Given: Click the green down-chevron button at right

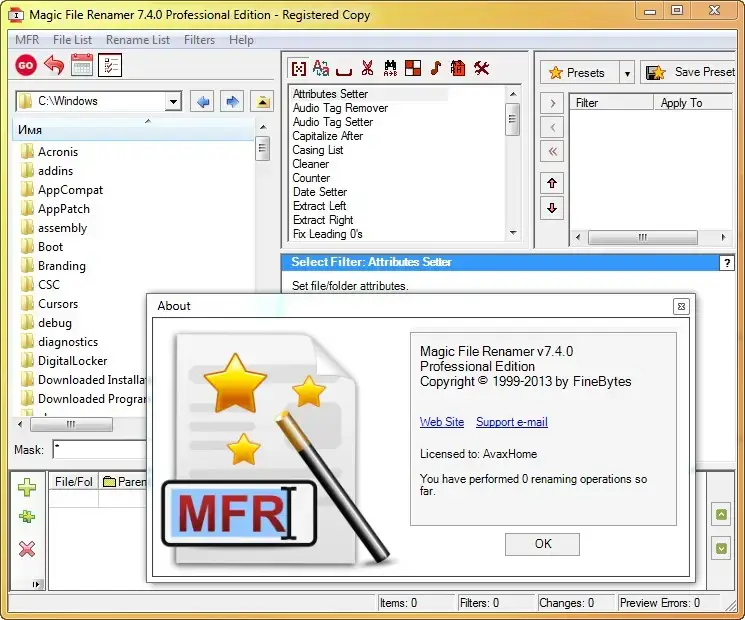Looking at the screenshot, I should [x=721, y=549].
